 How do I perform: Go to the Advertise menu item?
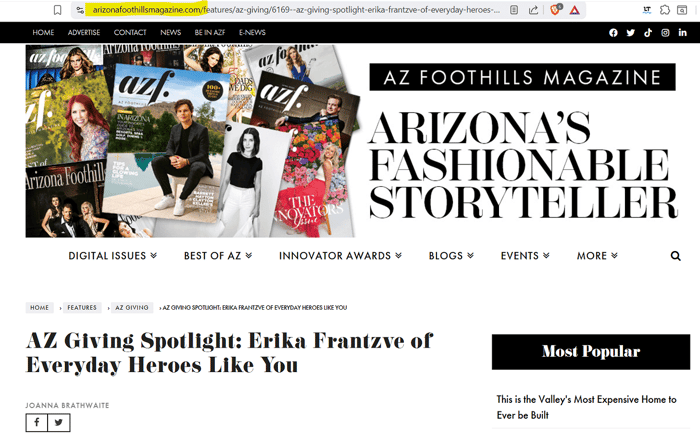(84, 33)
